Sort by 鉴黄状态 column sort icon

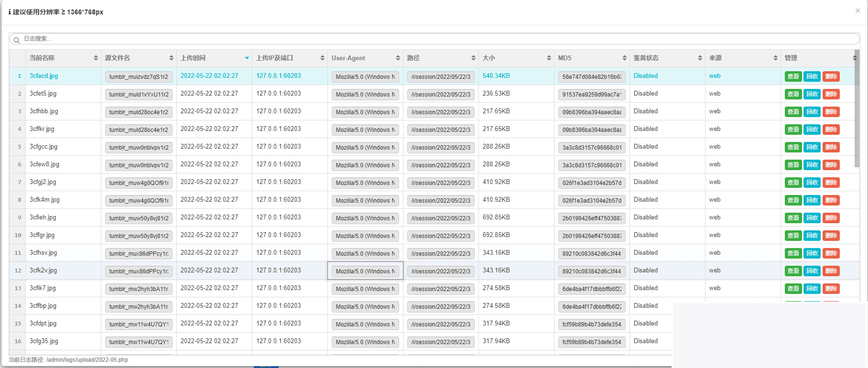(x=700, y=58)
